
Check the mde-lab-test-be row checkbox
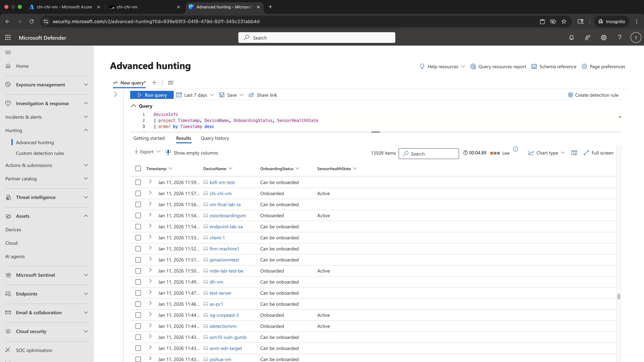click(138, 271)
